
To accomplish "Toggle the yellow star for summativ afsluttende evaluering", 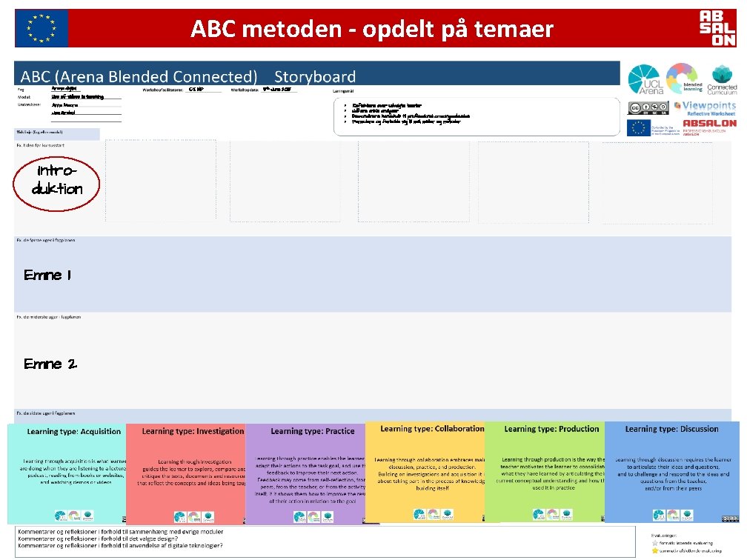I will click(655, 550).
